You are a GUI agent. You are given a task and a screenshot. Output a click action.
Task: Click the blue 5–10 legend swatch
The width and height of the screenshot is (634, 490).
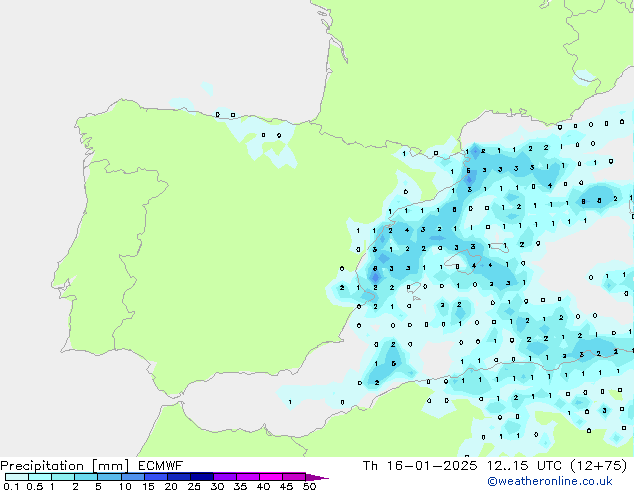[110, 477]
